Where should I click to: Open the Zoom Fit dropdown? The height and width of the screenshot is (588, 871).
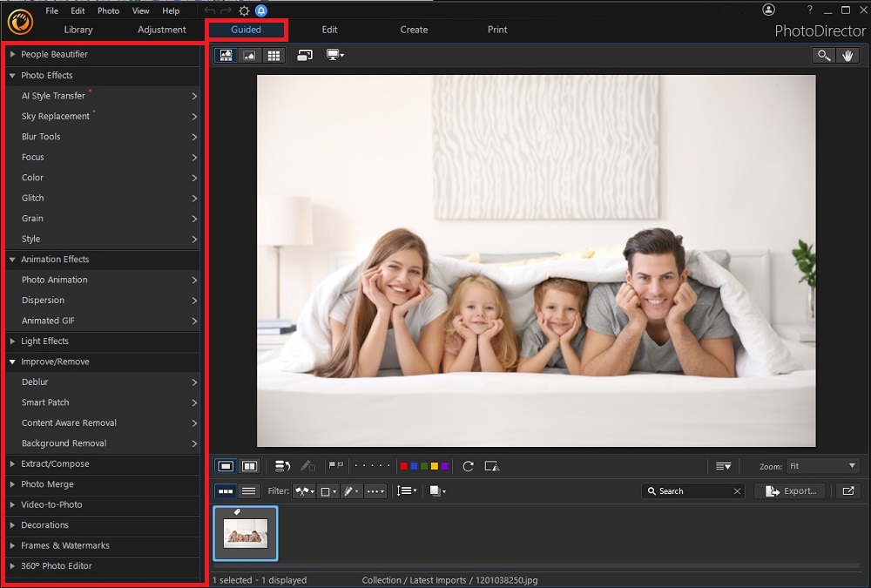[821, 466]
